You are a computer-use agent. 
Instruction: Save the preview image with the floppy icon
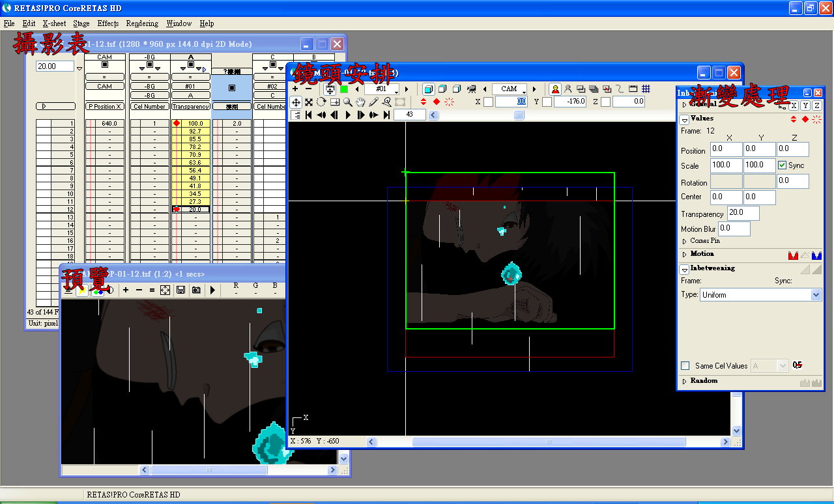tap(180, 290)
